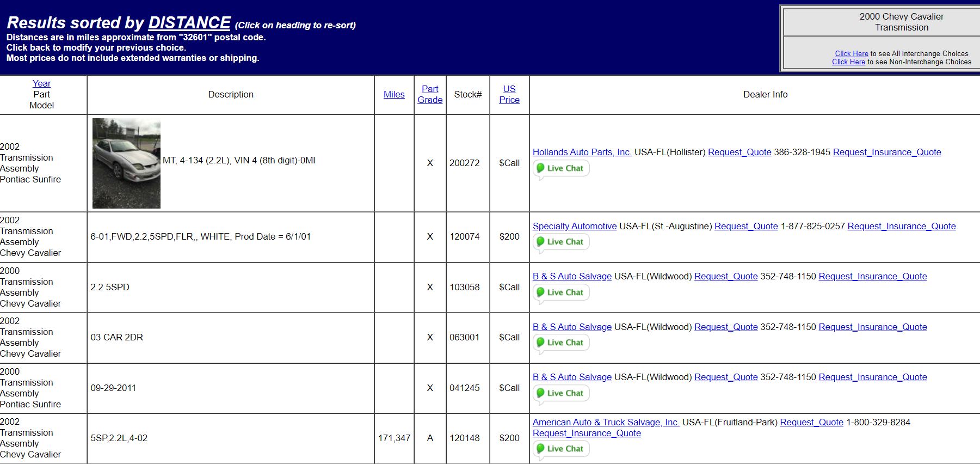Select $Call price for stock 200272
980x464 pixels.
[x=509, y=163]
